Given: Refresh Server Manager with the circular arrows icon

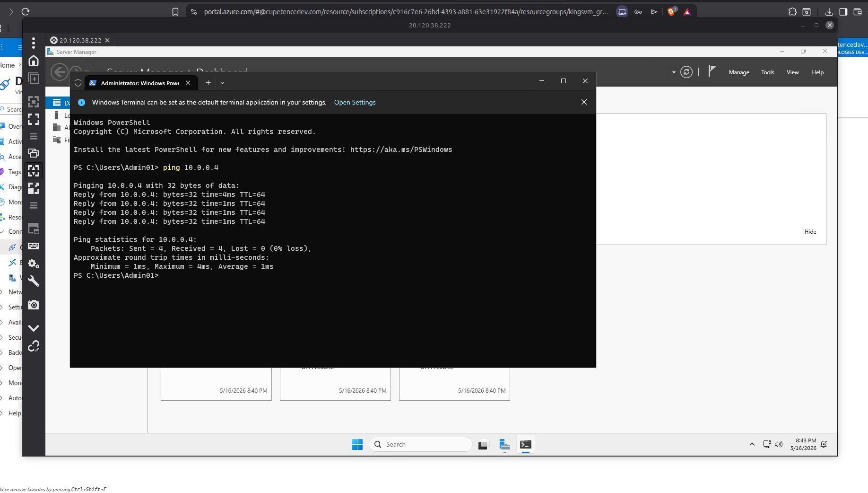Looking at the screenshot, I should click(x=686, y=72).
